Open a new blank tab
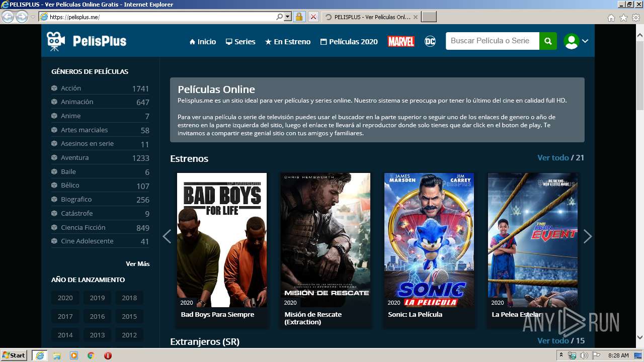Image resolution: width=644 pixels, height=362 pixels. click(429, 17)
